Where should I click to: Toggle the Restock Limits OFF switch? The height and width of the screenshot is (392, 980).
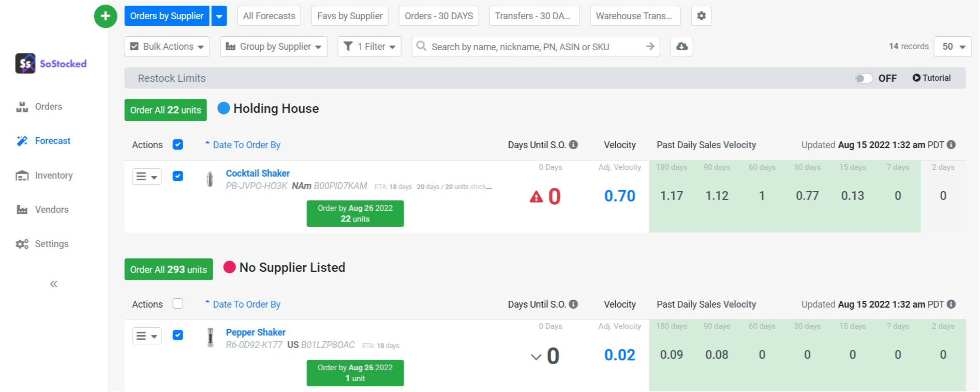[x=863, y=78]
